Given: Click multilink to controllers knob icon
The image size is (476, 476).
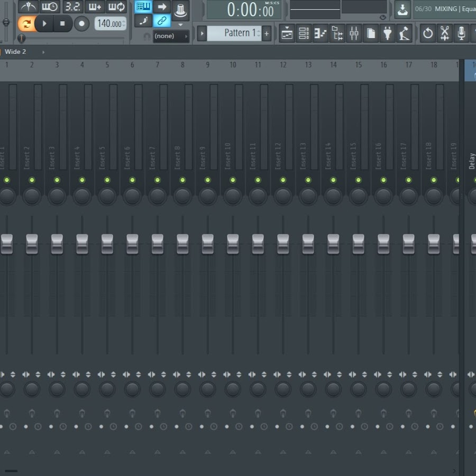Looking at the screenshot, I should tap(181, 11).
